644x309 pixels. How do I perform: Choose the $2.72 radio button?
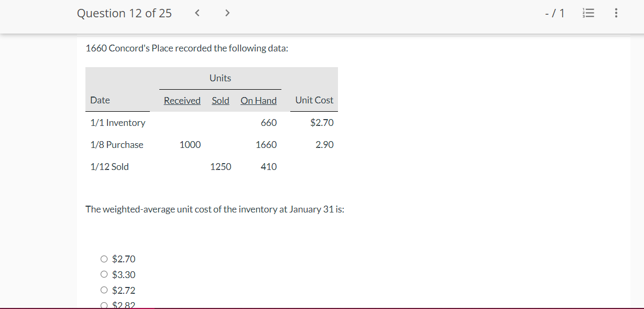104,290
